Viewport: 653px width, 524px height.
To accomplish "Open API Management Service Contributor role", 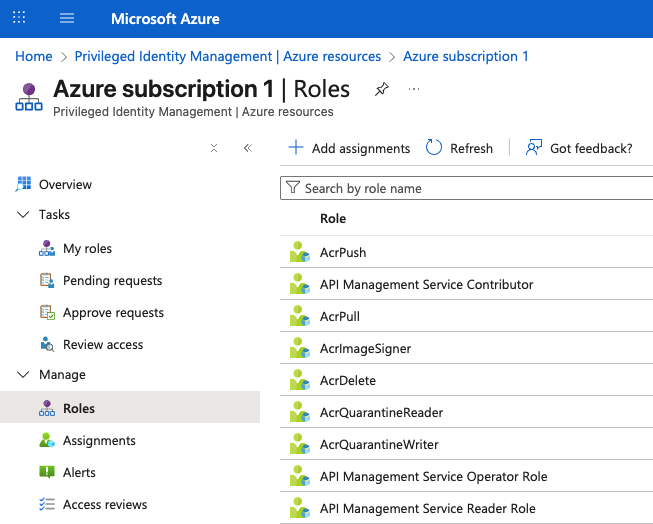I will 426,285.
